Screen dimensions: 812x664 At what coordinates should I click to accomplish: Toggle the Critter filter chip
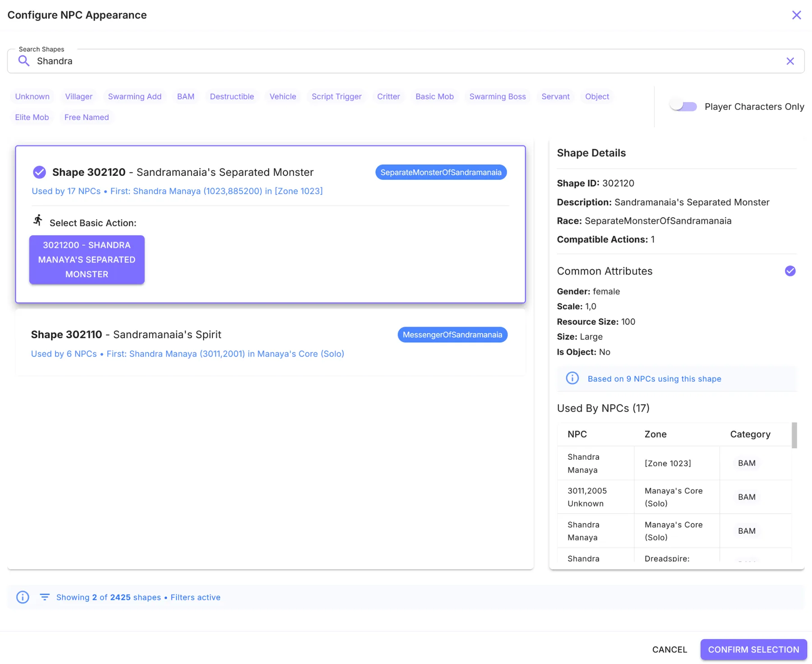pos(388,96)
